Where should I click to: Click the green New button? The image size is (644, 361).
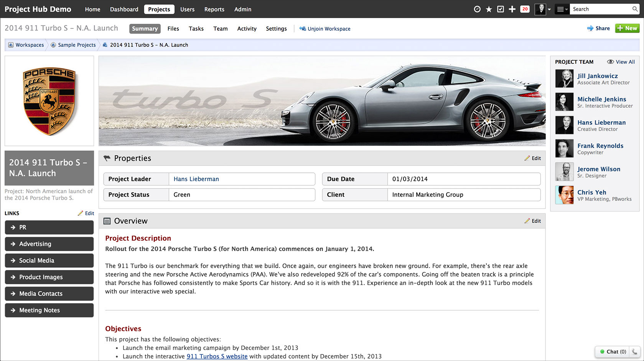pos(627,28)
